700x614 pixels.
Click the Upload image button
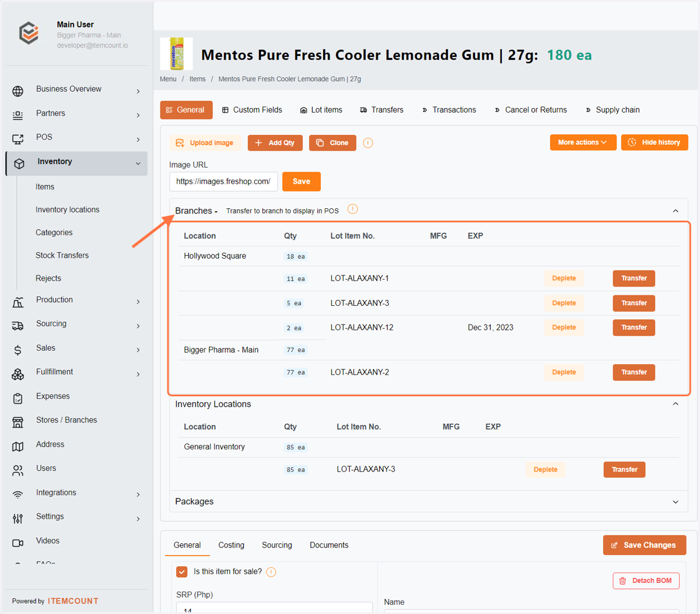pos(205,143)
